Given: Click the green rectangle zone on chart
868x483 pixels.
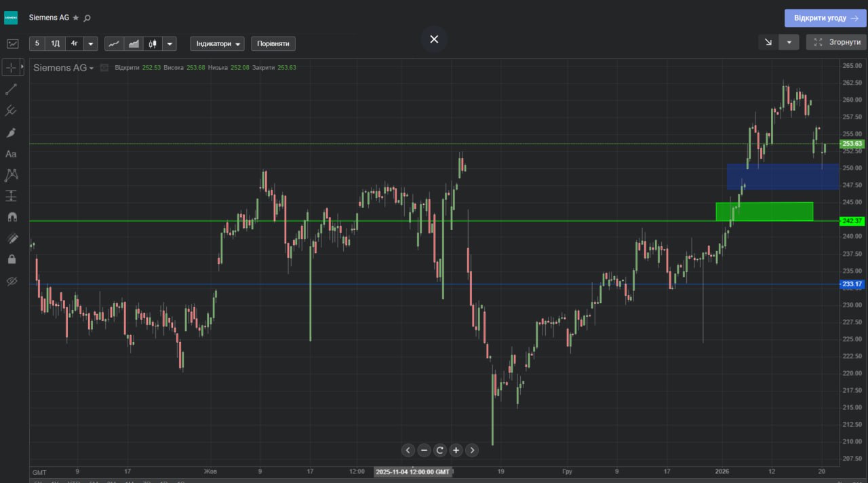Looking at the screenshot, I should pos(764,211).
